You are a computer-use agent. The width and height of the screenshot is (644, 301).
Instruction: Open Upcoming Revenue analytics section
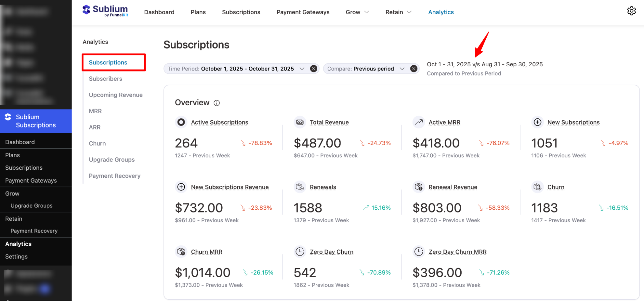point(116,95)
